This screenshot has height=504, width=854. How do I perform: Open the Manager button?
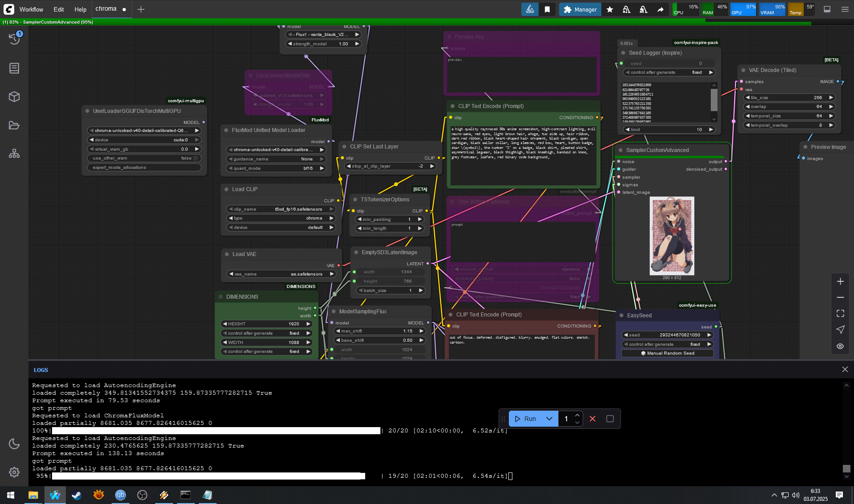pyautogui.click(x=580, y=9)
